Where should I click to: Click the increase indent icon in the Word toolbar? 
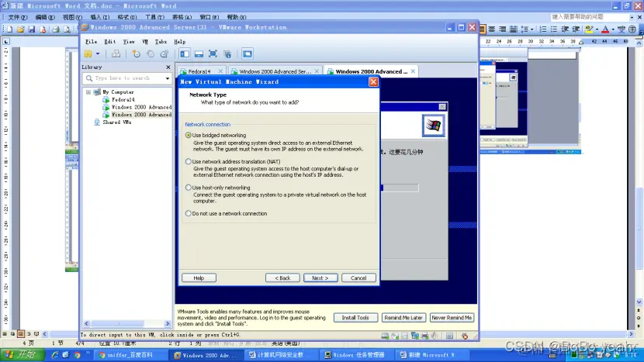(x=576, y=29)
